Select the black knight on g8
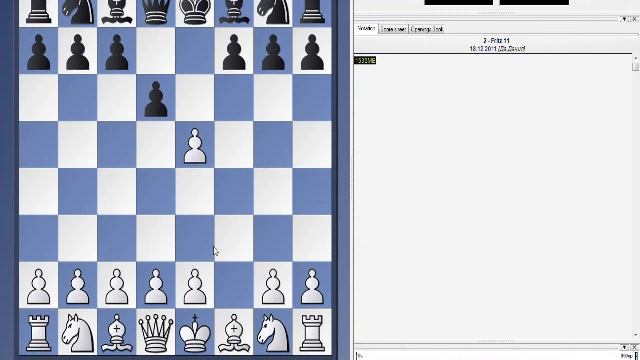This screenshot has height=360, width=640. 273,11
